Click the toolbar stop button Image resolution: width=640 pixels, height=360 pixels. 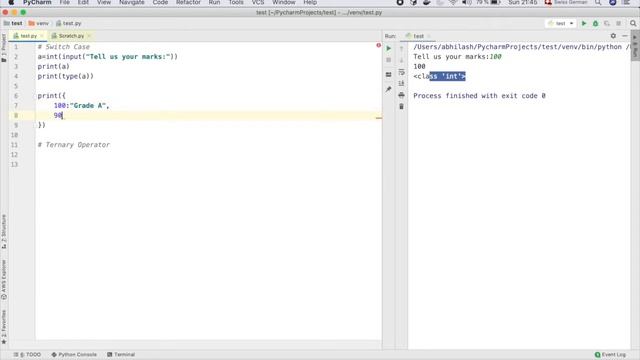(x=618, y=23)
